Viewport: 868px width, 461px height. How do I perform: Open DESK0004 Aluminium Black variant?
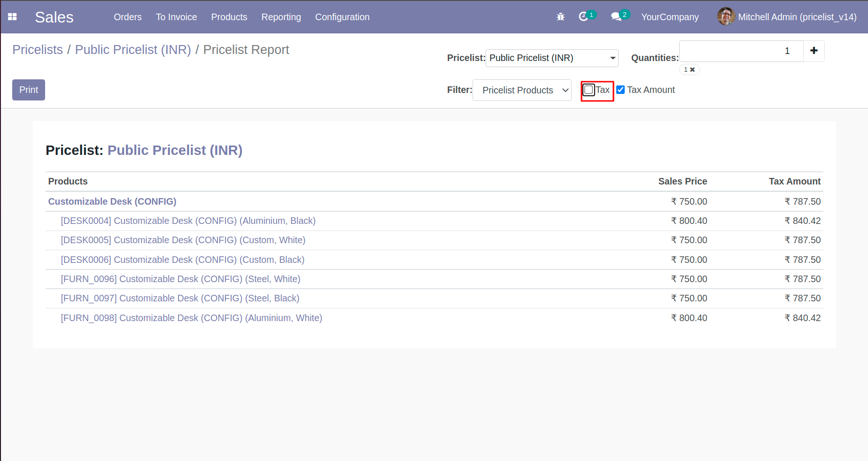tap(188, 221)
